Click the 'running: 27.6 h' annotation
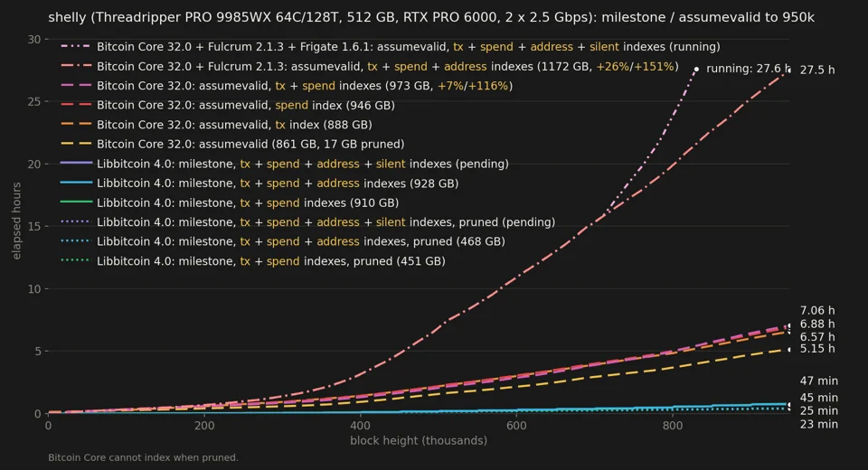Viewport: 868px width, 470px height. (748, 69)
